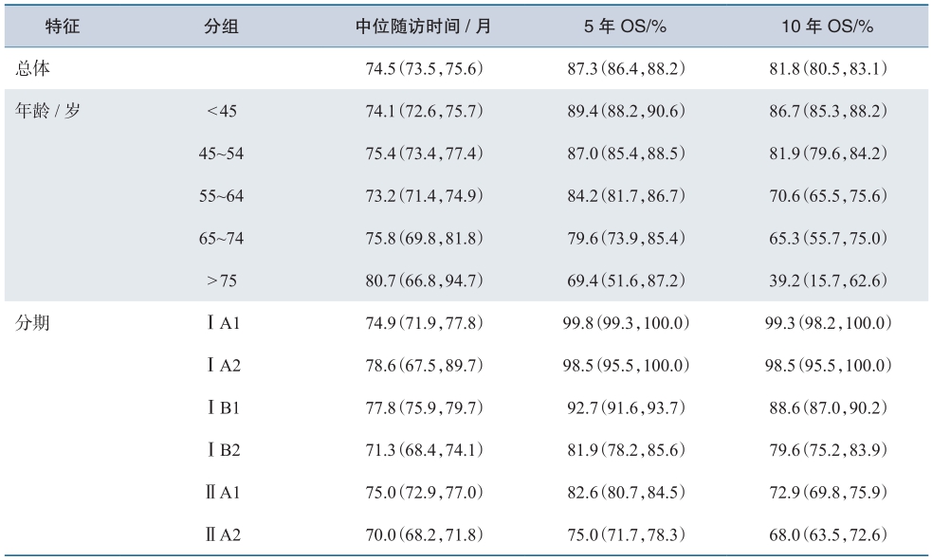The width and height of the screenshot is (932, 560).
Task: Click the 5 年 OS/% header
Action: [625, 27]
